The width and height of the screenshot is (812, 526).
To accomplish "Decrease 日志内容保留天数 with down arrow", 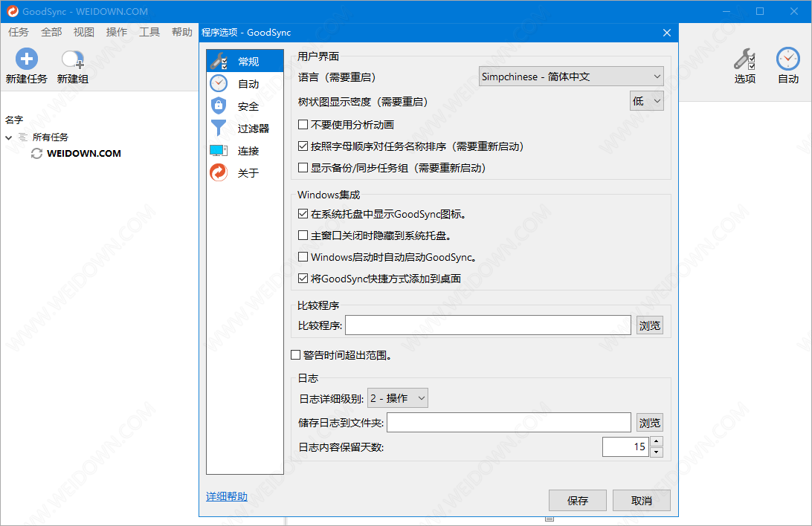I will [x=656, y=452].
